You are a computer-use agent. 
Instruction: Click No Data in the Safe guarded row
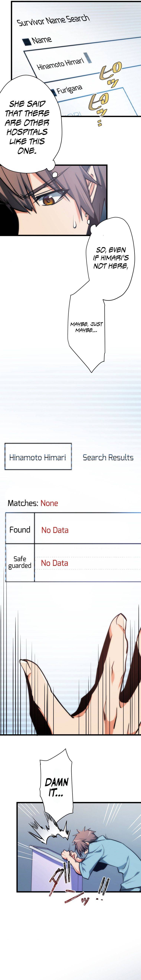pos(54,563)
